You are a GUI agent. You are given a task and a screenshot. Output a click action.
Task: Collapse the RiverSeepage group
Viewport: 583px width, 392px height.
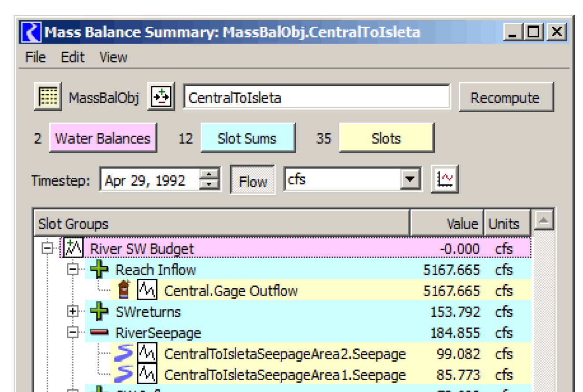coord(73,333)
